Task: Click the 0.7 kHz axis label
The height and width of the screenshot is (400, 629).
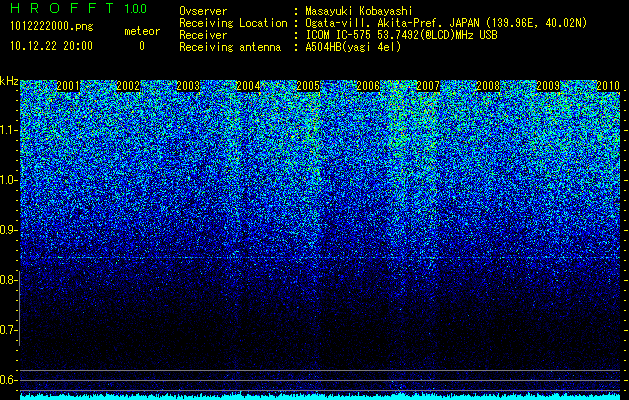Action: click(x=8, y=330)
